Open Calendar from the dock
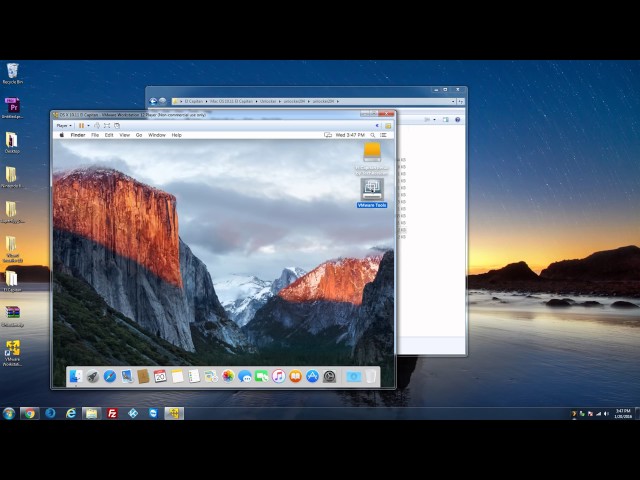The image size is (640, 480). 160,376
